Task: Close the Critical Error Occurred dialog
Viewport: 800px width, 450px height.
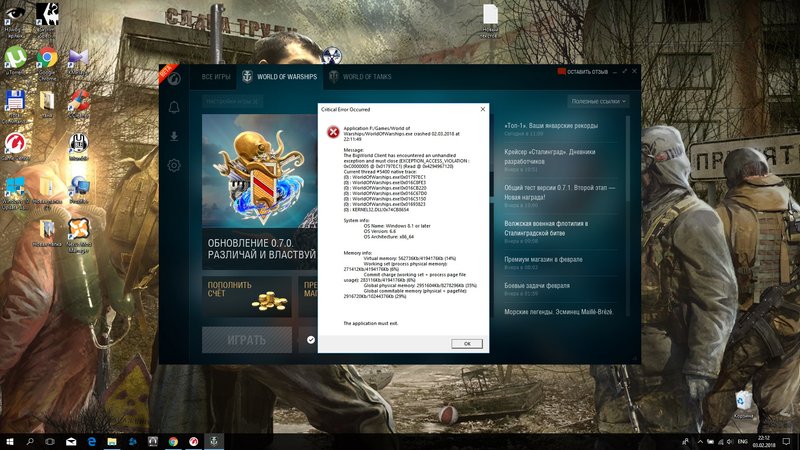Action: [483, 109]
